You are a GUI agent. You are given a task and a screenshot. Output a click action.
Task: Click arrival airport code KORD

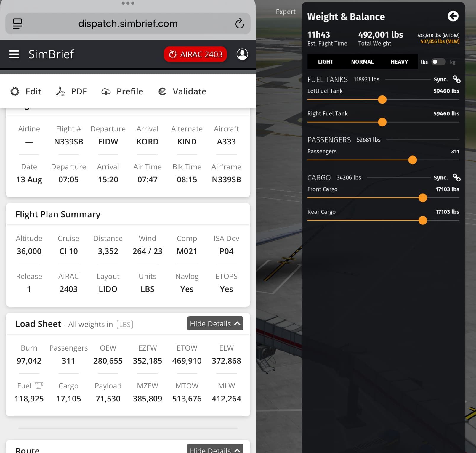148,142
